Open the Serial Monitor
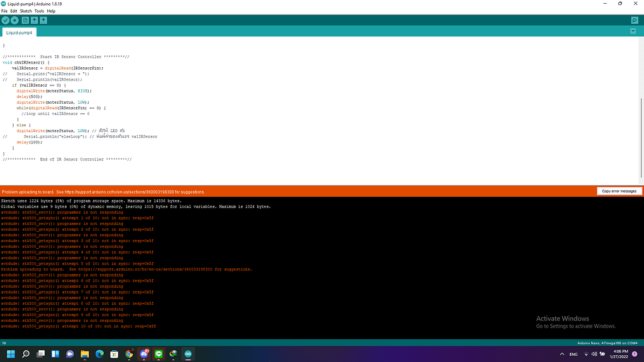This screenshot has height=362, width=644. pyautogui.click(x=635, y=19)
